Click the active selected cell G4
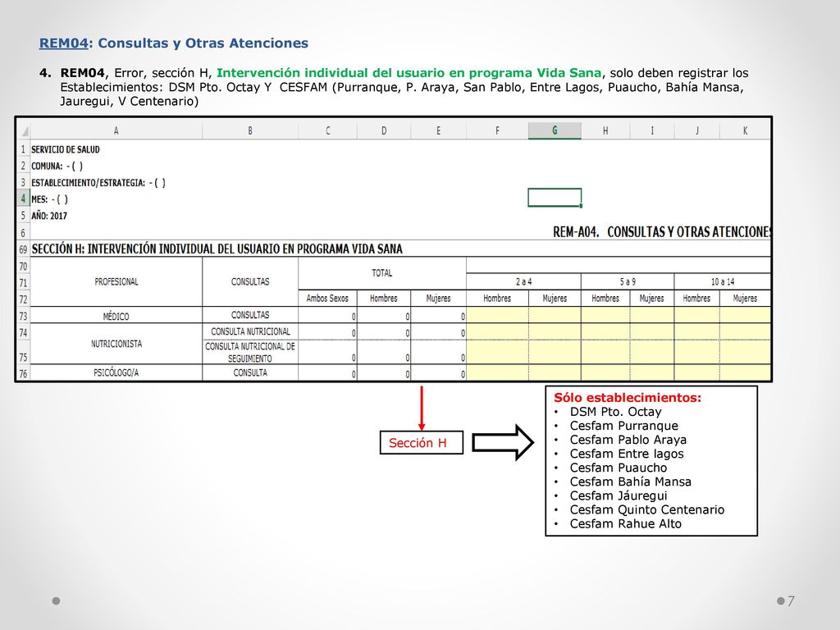 click(x=555, y=197)
